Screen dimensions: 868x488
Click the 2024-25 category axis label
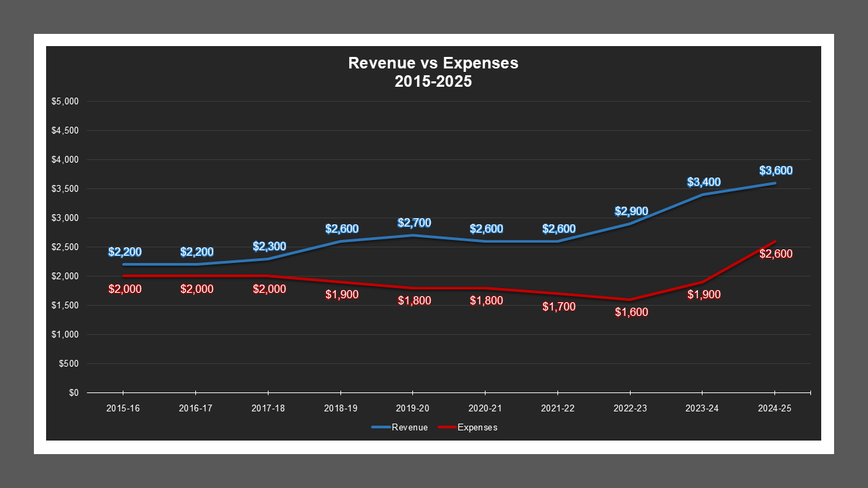[775, 408]
